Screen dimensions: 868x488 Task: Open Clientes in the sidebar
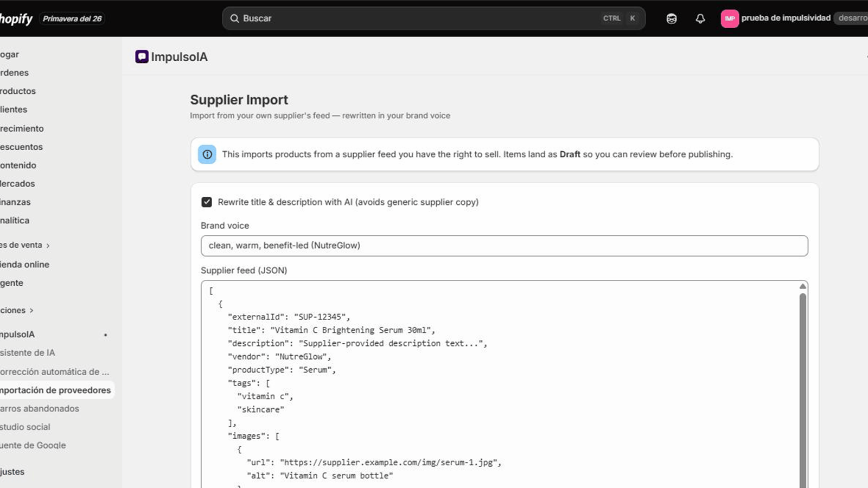[x=14, y=110]
